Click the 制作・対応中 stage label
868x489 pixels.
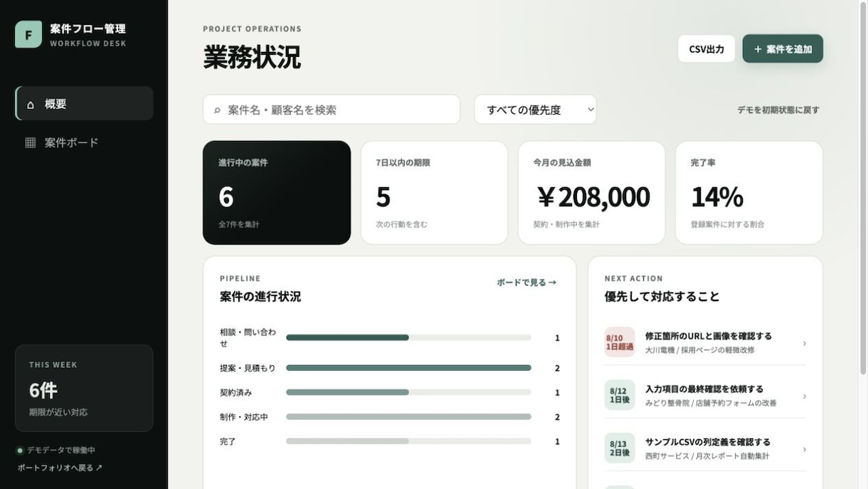pos(244,417)
